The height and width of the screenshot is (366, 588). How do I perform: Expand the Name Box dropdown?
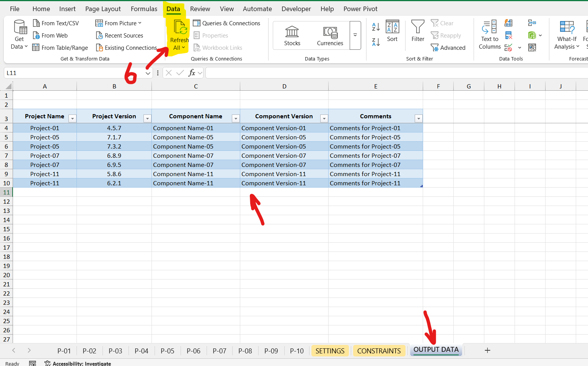point(148,73)
